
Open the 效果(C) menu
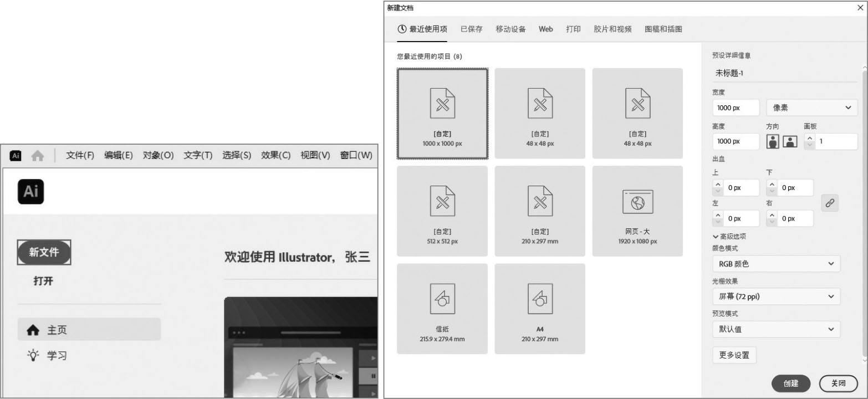click(276, 156)
